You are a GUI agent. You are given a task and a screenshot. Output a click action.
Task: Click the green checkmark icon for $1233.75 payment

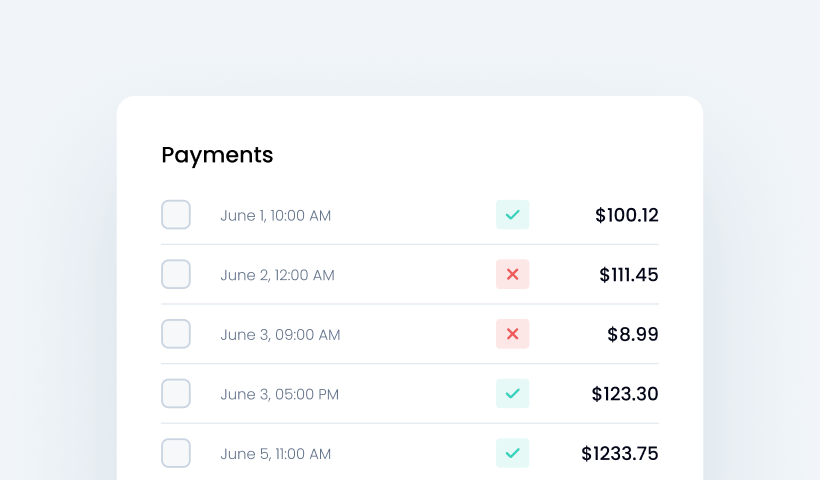click(512, 453)
